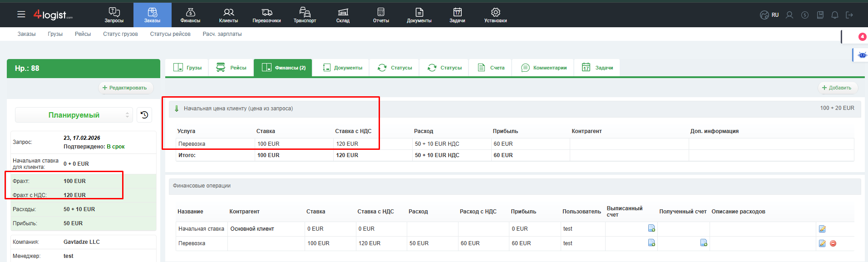
Task: Open the user profile icon
Action: click(789, 15)
